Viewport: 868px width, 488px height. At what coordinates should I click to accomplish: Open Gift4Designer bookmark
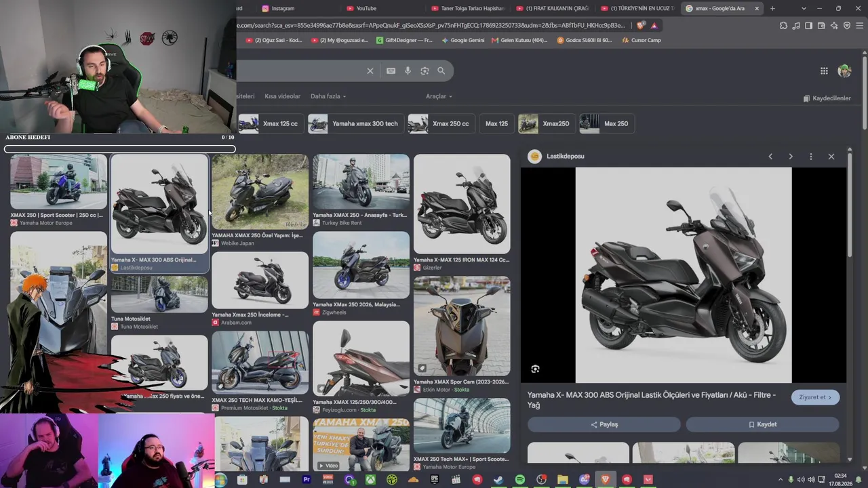(x=404, y=40)
